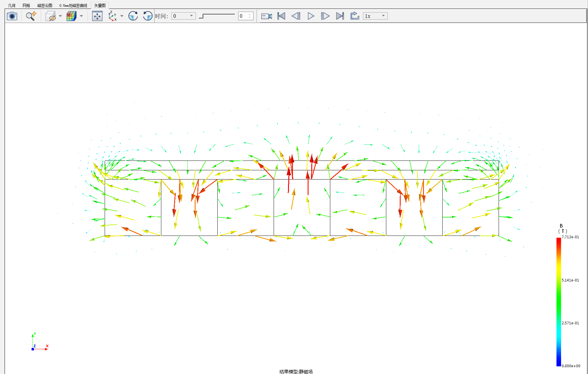This screenshot has height=374, width=588.
Task: Increase the frame number stepper
Action: coord(250,14)
